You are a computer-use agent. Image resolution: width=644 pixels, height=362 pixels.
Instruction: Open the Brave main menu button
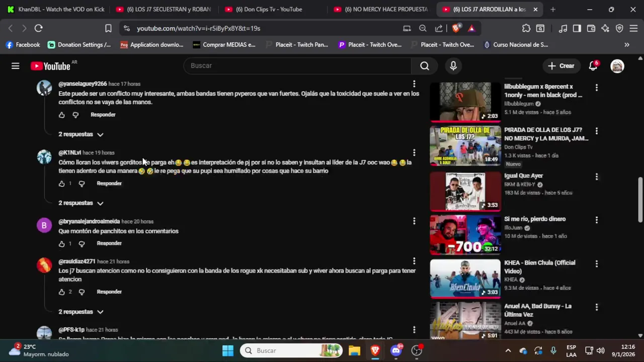(633, 29)
